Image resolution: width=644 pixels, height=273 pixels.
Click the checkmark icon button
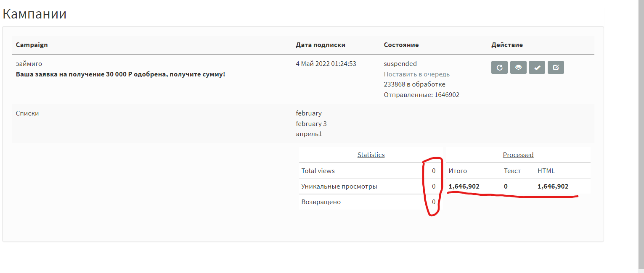[537, 68]
